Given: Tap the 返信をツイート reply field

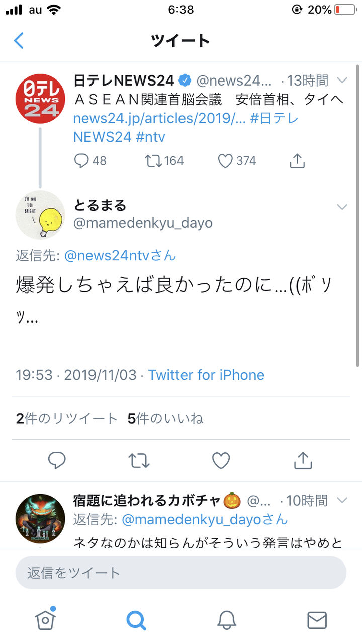Looking at the screenshot, I should (181, 573).
